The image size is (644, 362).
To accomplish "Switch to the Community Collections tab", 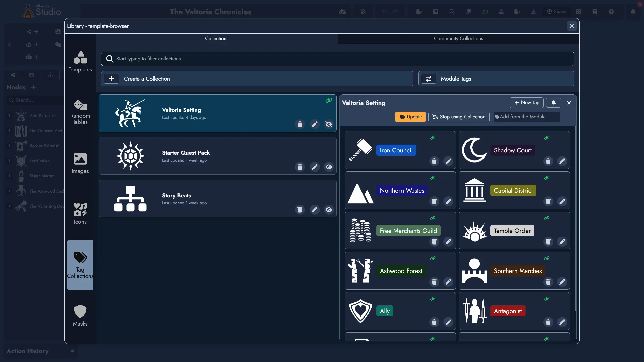I will click(x=458, y=39).
